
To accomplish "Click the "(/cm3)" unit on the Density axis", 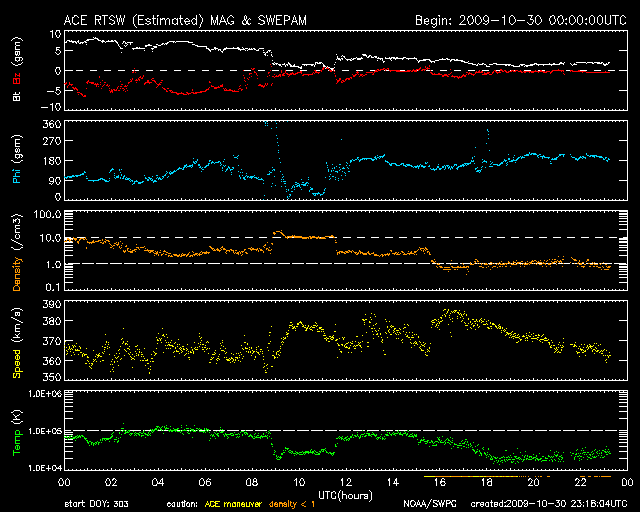I will point(17,232).
